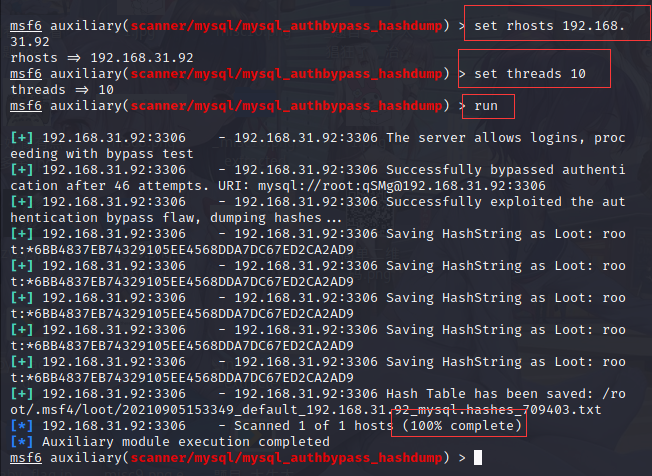652x476 pixels.
Task: Click the terminal cursor at final prompt
Action: tap(478, 458)
